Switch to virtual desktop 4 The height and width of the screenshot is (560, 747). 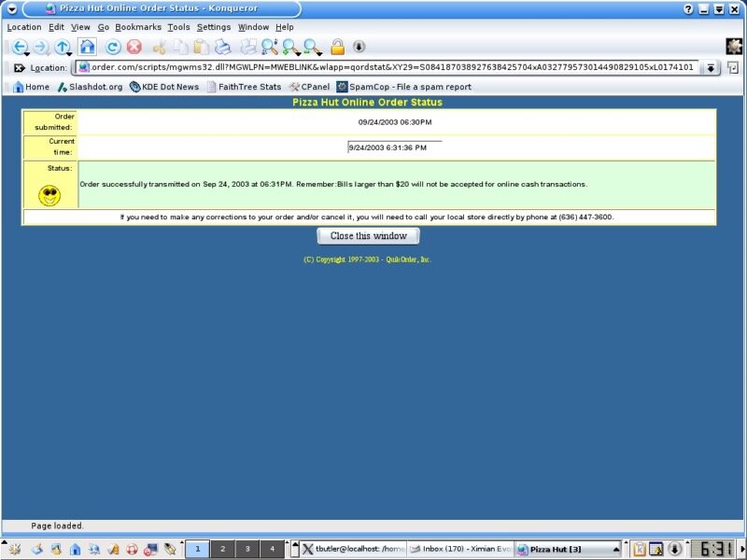click(272, 549)
